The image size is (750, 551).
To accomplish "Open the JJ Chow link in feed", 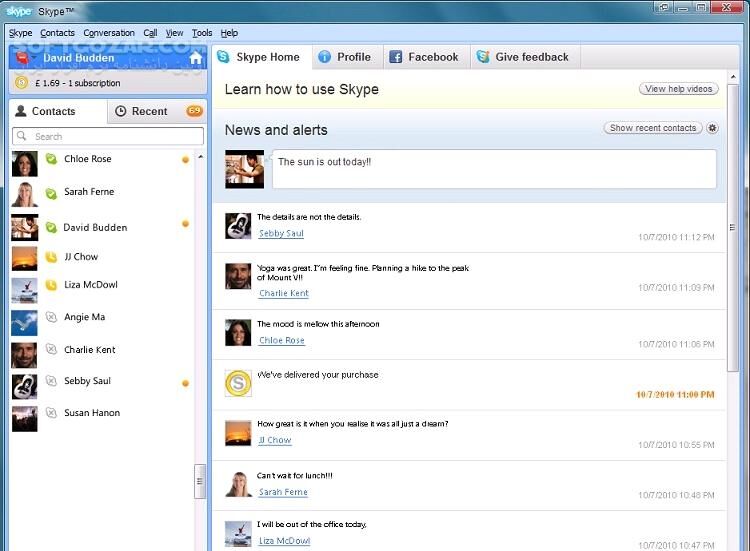I will point(275,440).
